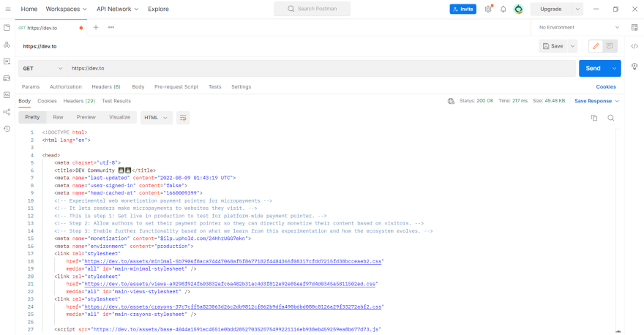
Task: Go to Home
Action: coord(29,9)
